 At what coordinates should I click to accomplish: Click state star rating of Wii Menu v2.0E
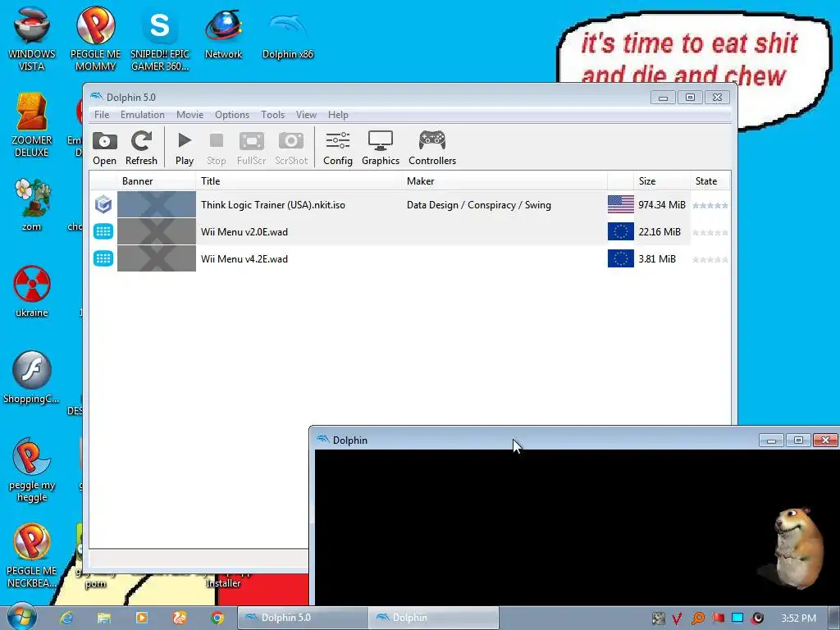coord(710,232)
